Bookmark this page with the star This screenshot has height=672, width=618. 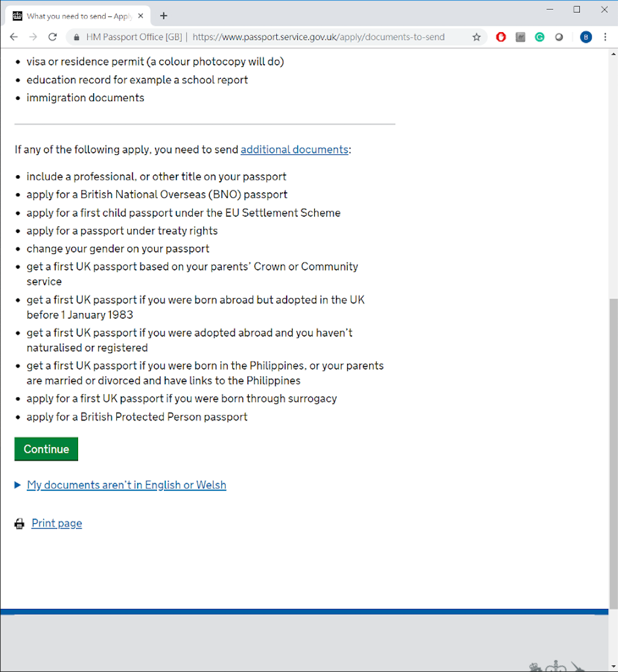pyautogui.click(x=476, y=37)
